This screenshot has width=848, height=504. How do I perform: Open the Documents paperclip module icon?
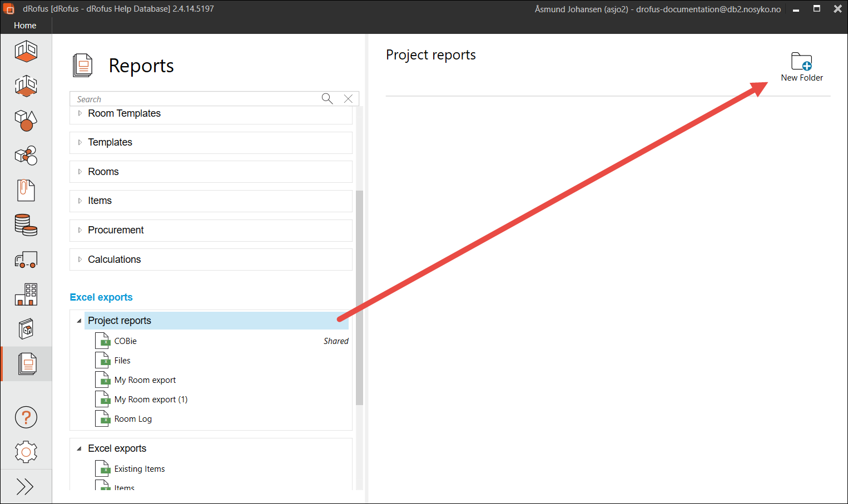click(x=26, y=190)
